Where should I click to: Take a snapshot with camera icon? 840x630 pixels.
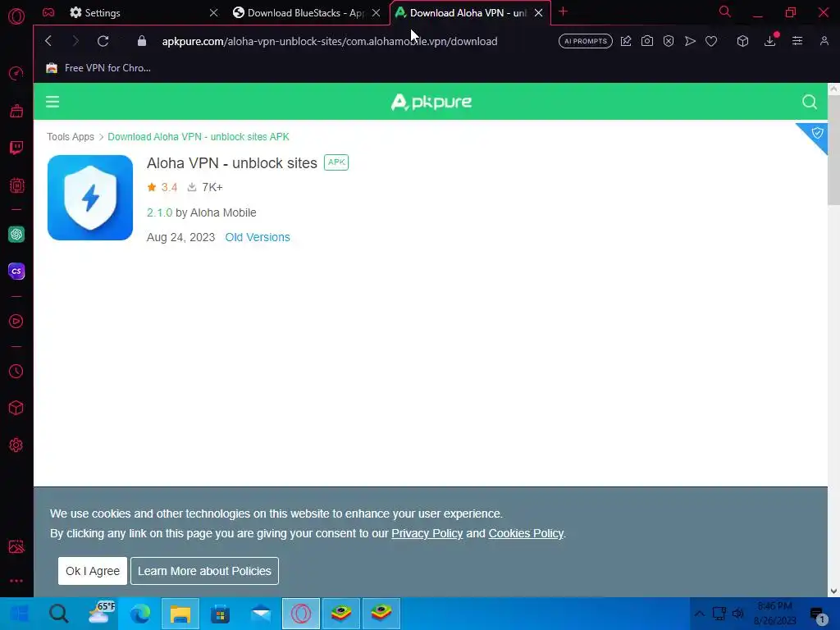point(647,41)
